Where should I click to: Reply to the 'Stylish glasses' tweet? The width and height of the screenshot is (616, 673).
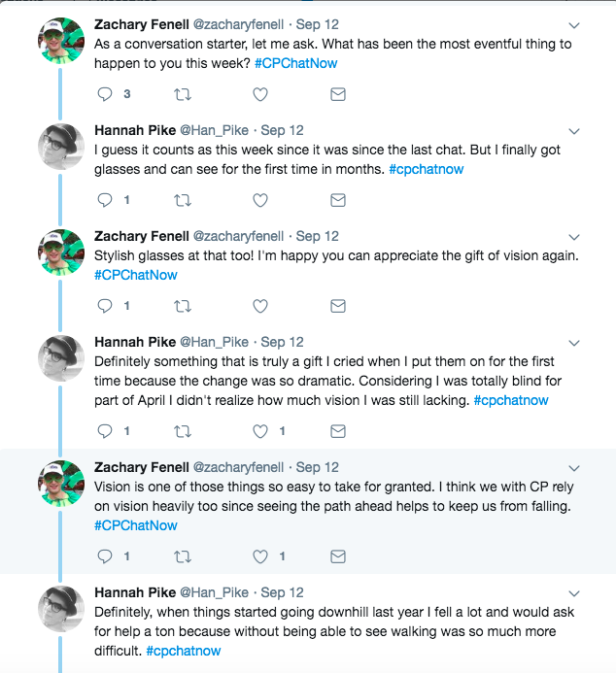107,306
